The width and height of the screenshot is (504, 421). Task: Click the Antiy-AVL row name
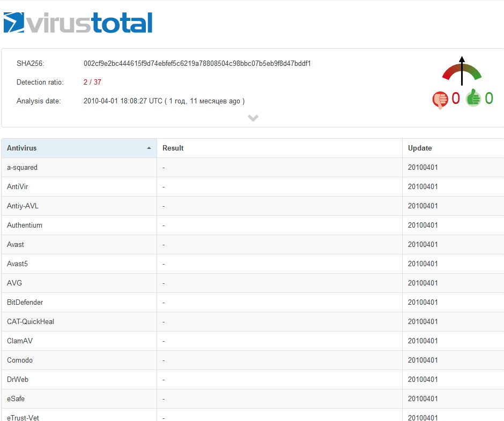23,206
